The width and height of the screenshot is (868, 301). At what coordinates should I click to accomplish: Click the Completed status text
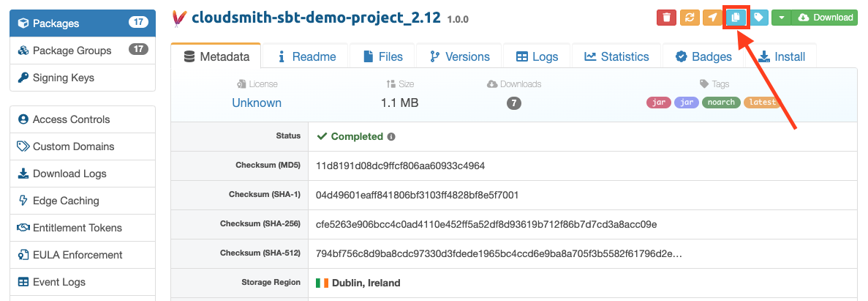point(357,136)
